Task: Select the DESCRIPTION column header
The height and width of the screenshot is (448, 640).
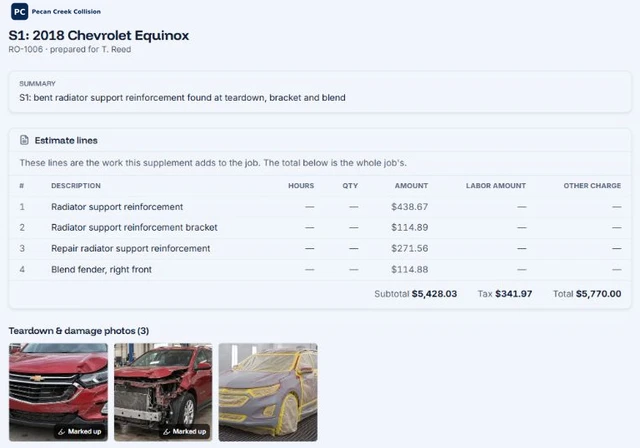Action: pos(76,186)
